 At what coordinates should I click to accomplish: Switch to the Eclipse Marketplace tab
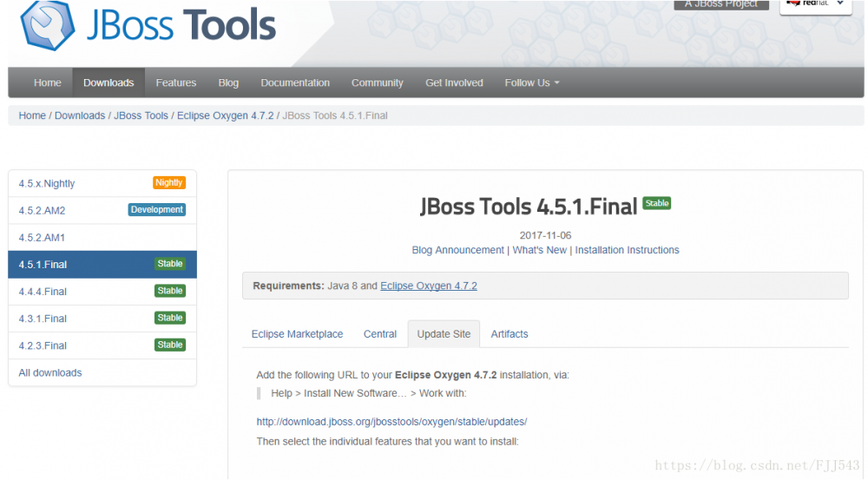(x=297, y=334)
